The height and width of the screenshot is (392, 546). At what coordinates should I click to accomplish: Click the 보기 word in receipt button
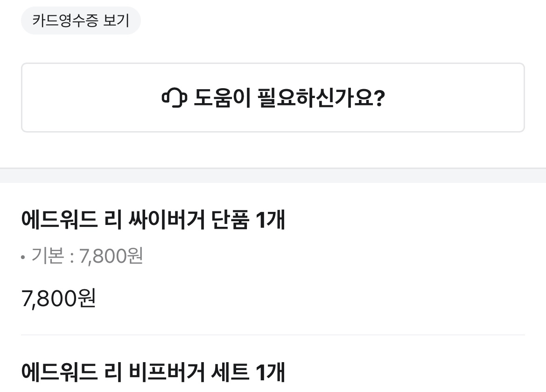coord(116,21)
